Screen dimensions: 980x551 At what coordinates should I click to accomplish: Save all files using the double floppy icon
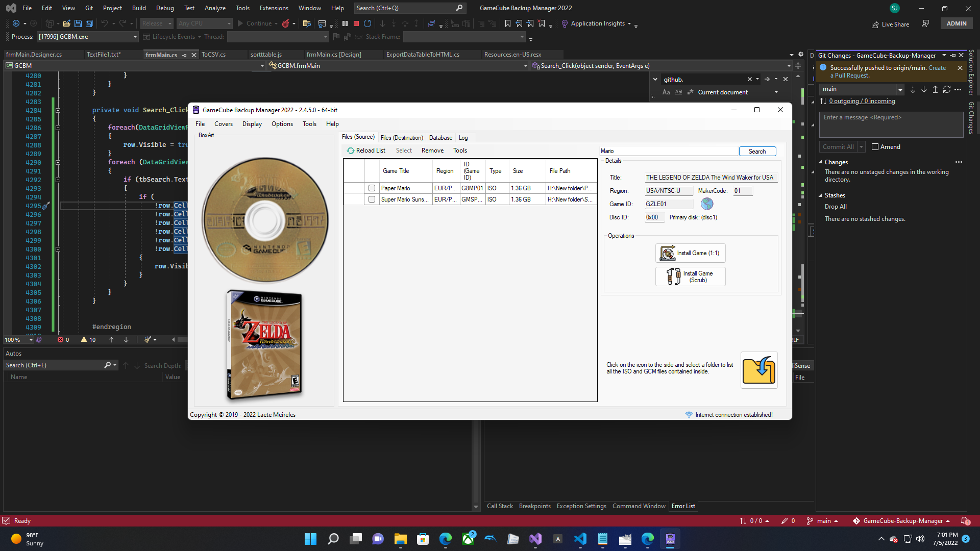click(89, 23)
